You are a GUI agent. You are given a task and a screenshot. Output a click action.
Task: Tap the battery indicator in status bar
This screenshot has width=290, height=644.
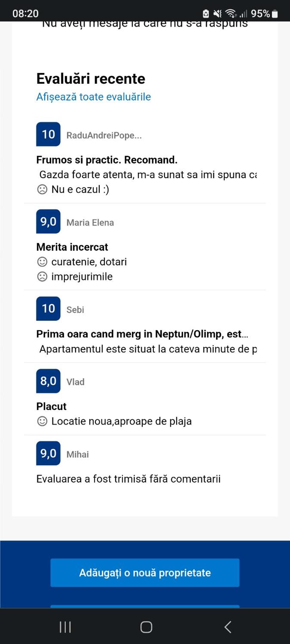point(275,14)
